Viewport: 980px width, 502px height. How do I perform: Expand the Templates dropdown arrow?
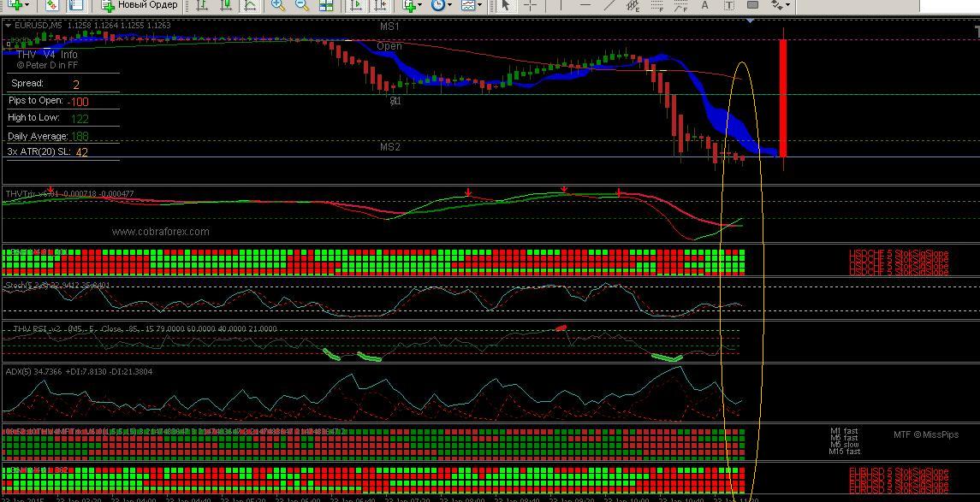pyautogui.click(x=479, y=5)
